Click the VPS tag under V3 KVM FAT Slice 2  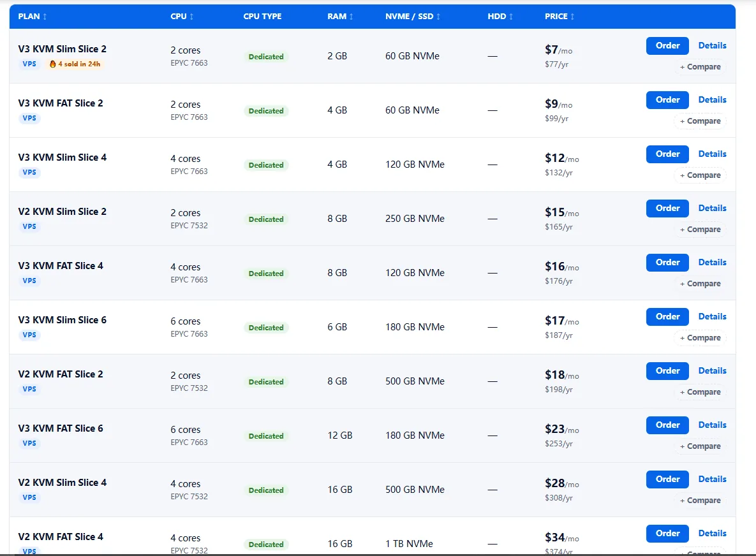click(29, 118)
